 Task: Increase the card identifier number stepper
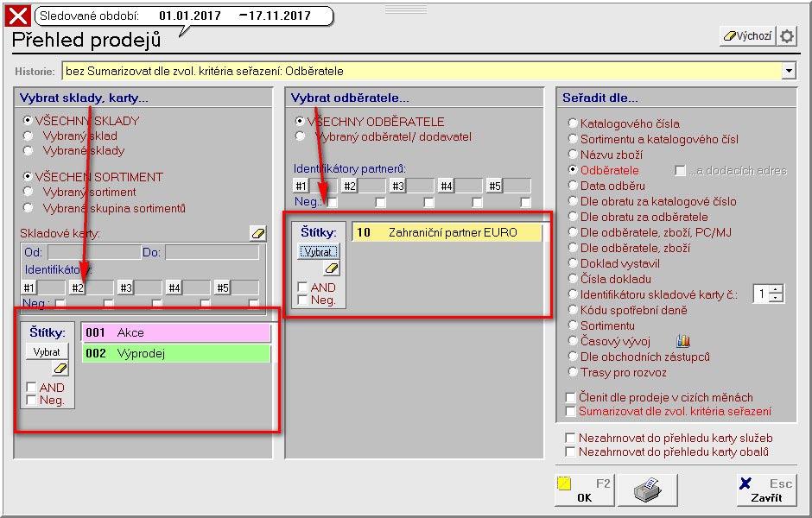pos(776,290)
